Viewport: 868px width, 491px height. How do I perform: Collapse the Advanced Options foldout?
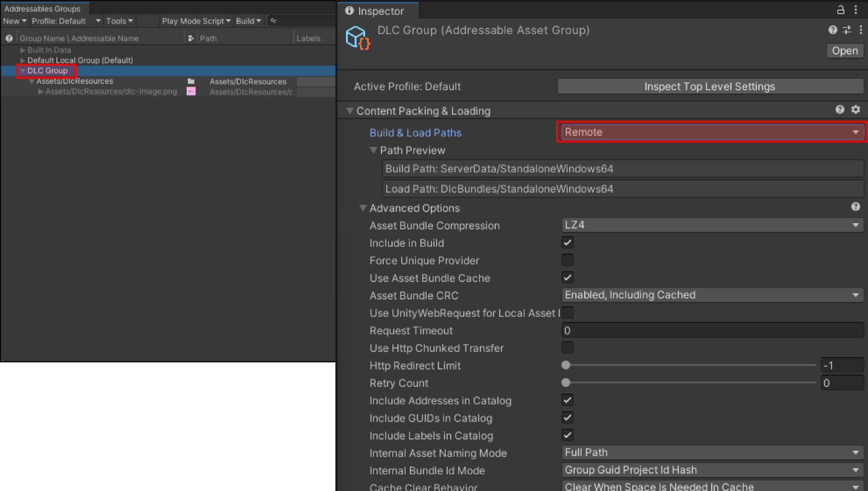click(x=363, y=208)
